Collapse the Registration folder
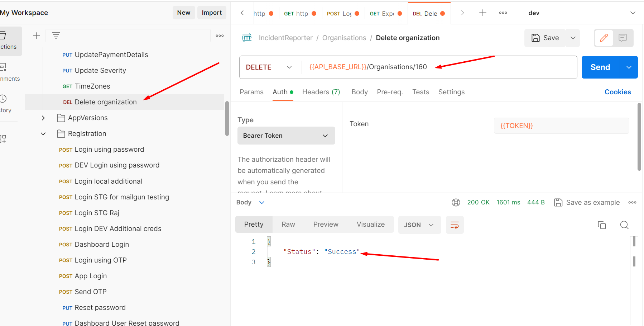Viewport: 644px width, 326px height. [x=43, y=134]
